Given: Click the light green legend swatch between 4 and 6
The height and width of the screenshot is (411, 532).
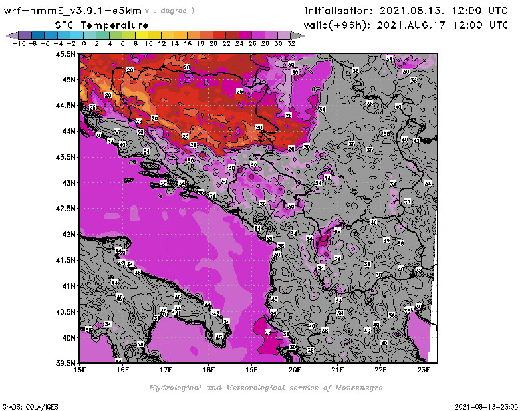Looking at the screenshot, I should click(116, 35).
